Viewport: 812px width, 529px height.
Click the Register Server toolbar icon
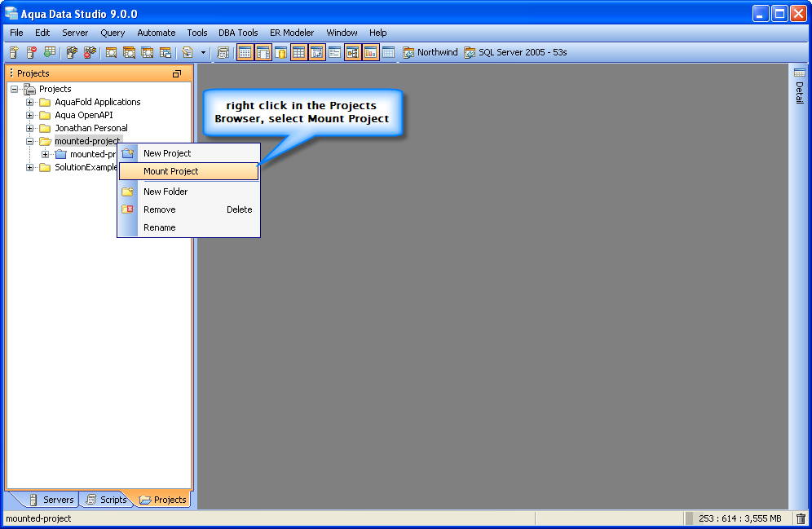point(14,52)
